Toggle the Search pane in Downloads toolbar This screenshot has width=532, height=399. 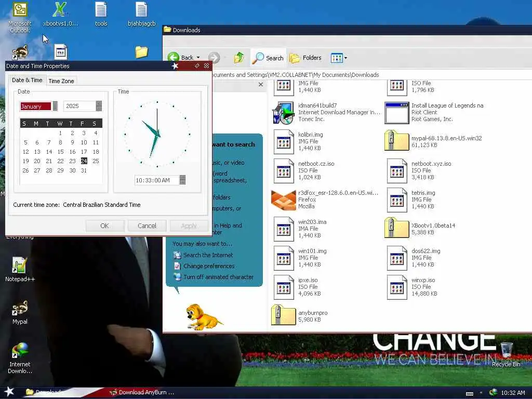click(268, 58)
